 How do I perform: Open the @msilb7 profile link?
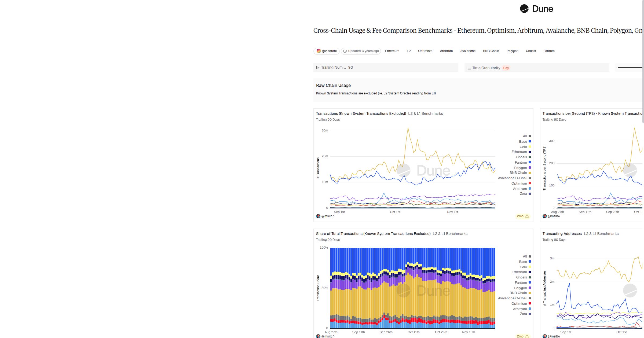(x=328, y=216)
